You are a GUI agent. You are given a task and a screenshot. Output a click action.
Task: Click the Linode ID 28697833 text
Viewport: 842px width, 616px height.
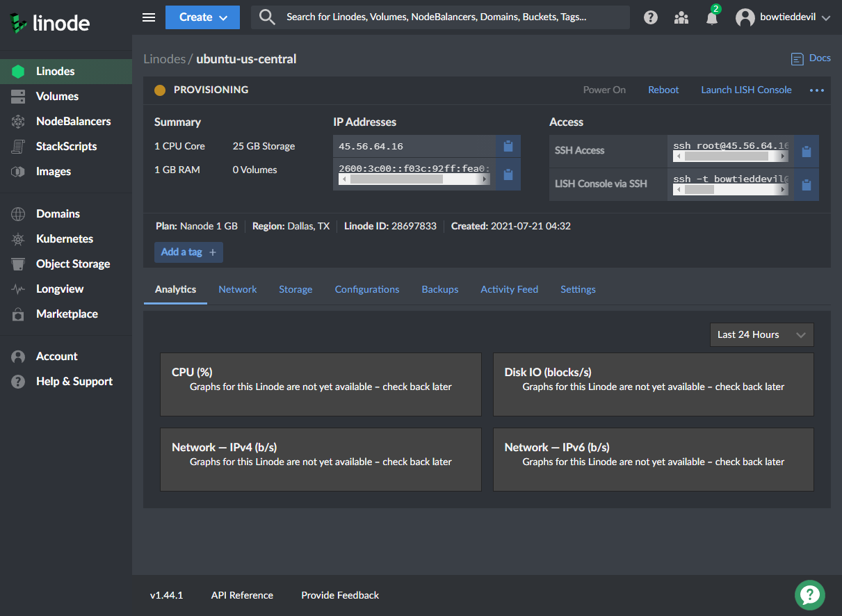[390, 226]
